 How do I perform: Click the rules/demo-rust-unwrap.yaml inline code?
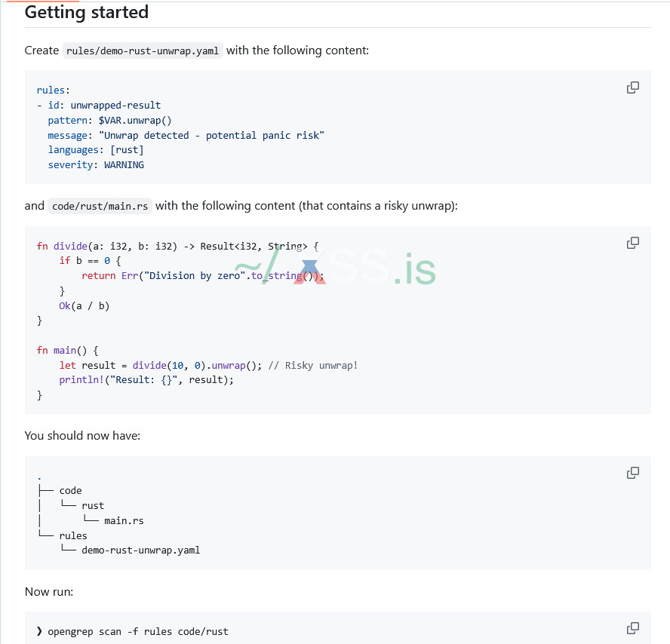[143, 51]
